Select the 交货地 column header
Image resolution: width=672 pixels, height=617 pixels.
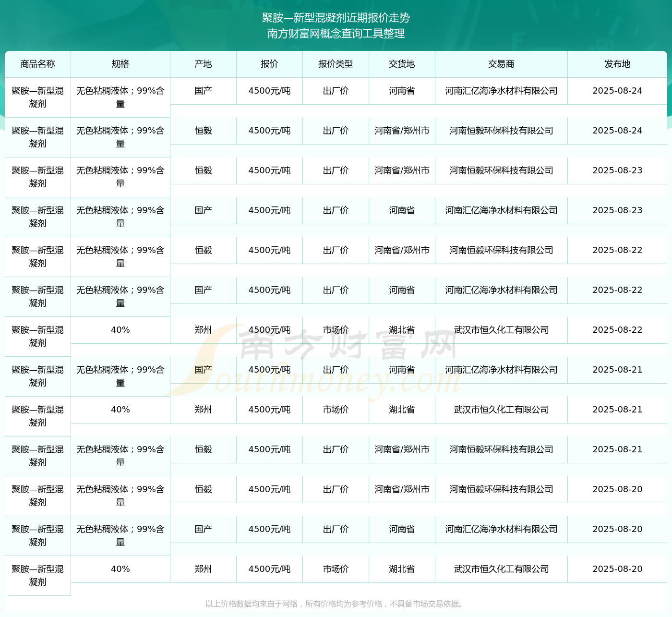pos(402,64)
